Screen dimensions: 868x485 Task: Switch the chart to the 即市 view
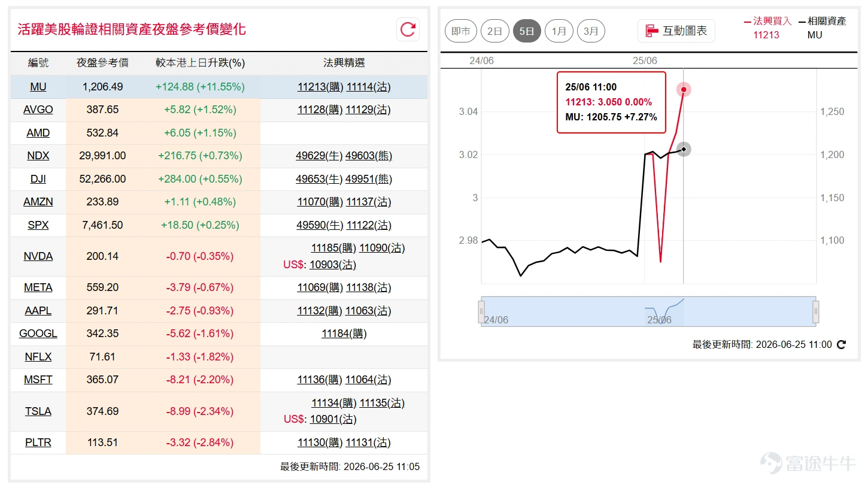point(461,31)
